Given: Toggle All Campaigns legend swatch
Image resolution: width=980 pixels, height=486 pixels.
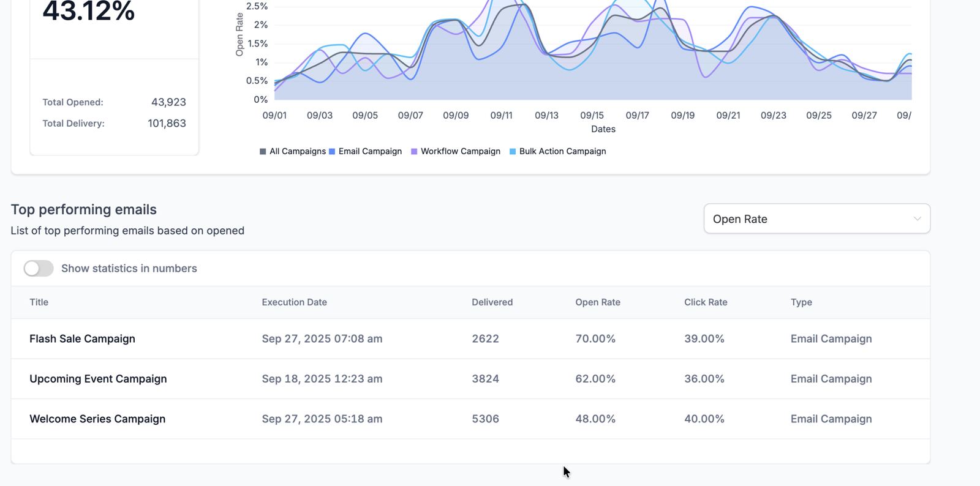Looking at the screenshot, I should tap(263, 152).
